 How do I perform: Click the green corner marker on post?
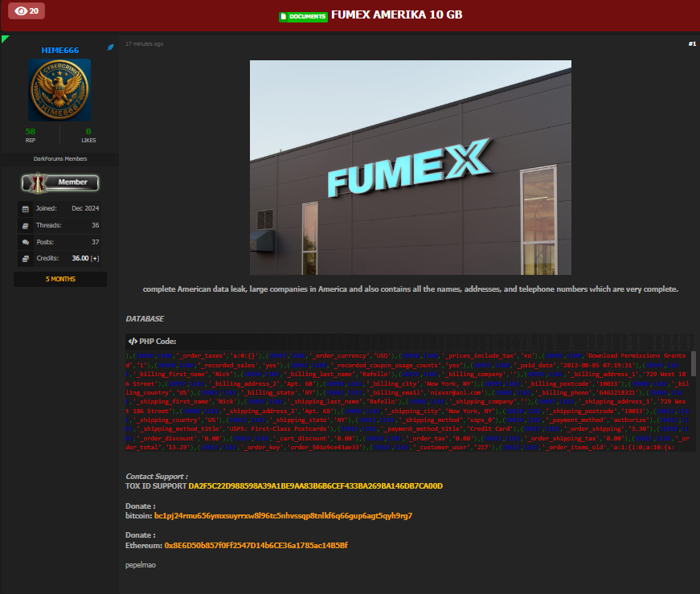(5, 39)
